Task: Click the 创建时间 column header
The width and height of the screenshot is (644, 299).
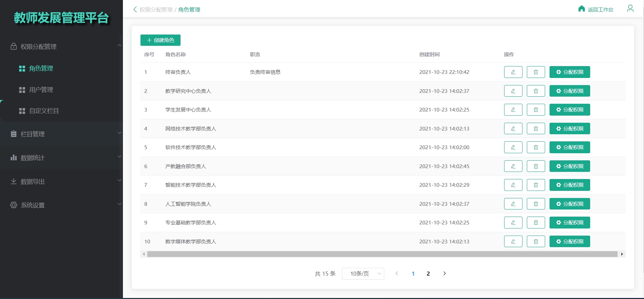Action: coord(429,55)
